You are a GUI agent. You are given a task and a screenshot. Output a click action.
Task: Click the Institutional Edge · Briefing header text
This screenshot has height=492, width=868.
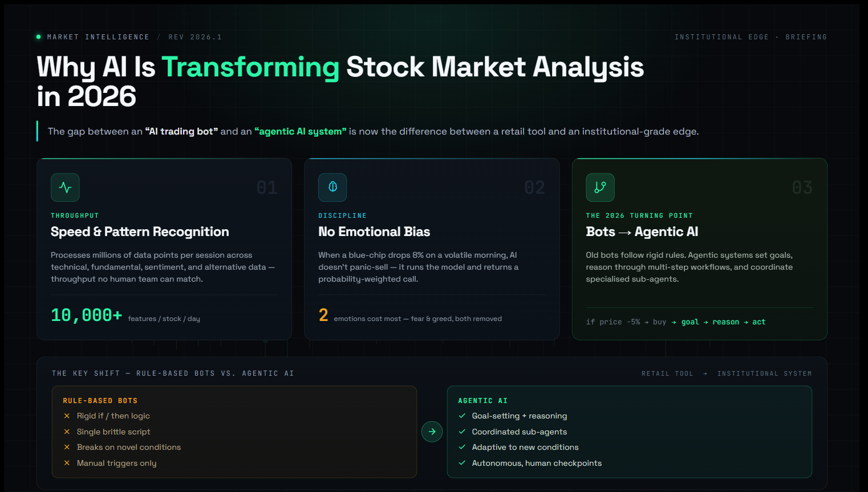tap(751, 37)
